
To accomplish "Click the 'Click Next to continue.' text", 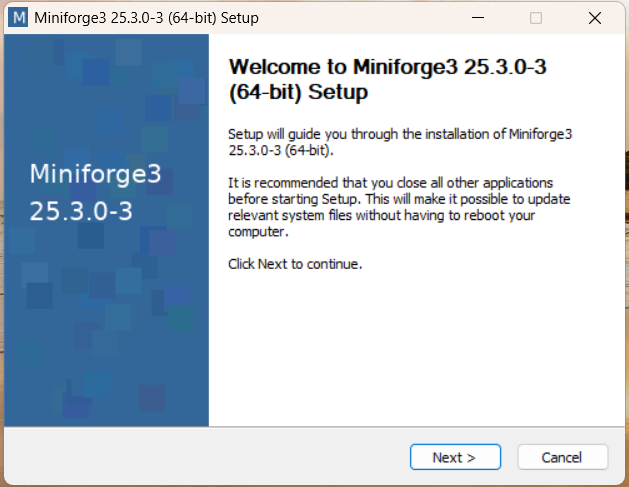I will [295, 264].
